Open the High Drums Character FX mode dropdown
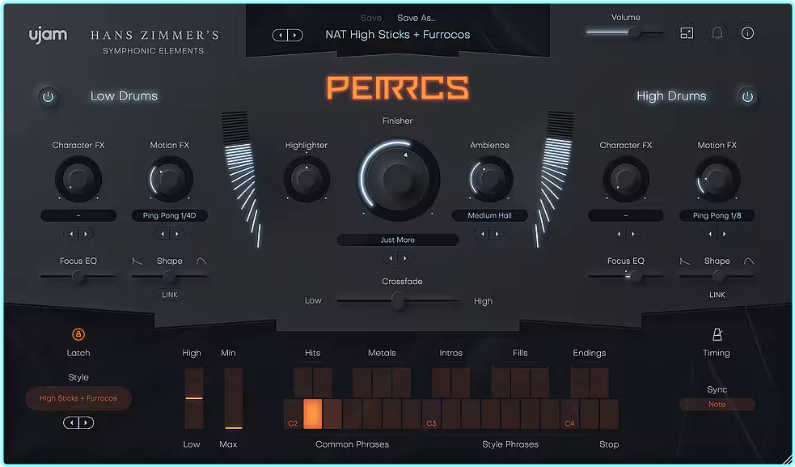795x467 pixels. tap(626, 216)
